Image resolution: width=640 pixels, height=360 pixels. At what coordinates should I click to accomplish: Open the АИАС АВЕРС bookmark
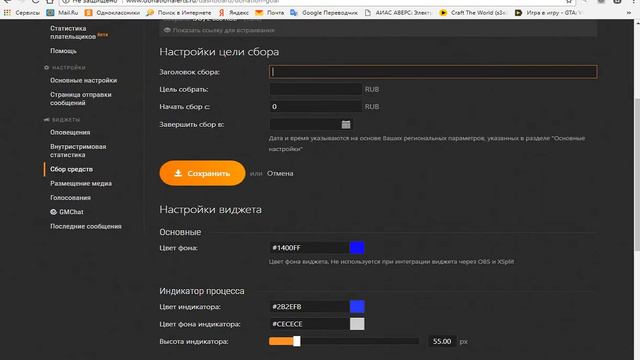398,13
